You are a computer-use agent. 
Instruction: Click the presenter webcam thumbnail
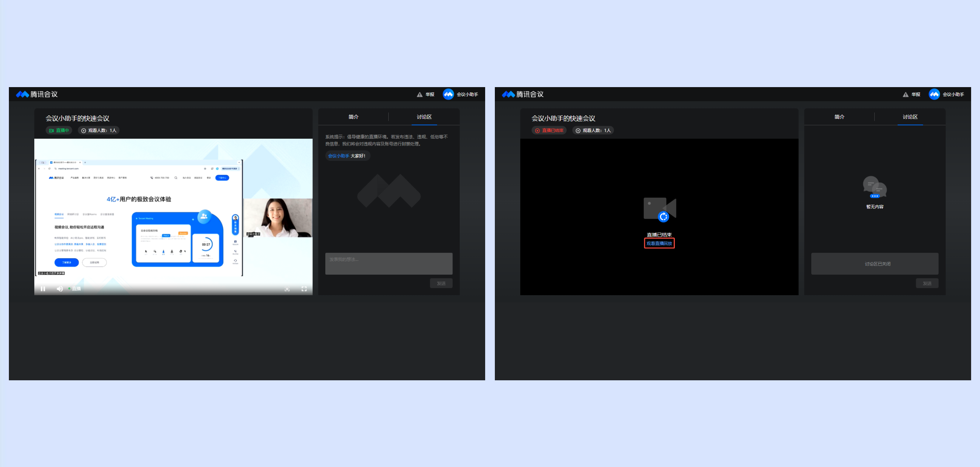pos(278,217)
